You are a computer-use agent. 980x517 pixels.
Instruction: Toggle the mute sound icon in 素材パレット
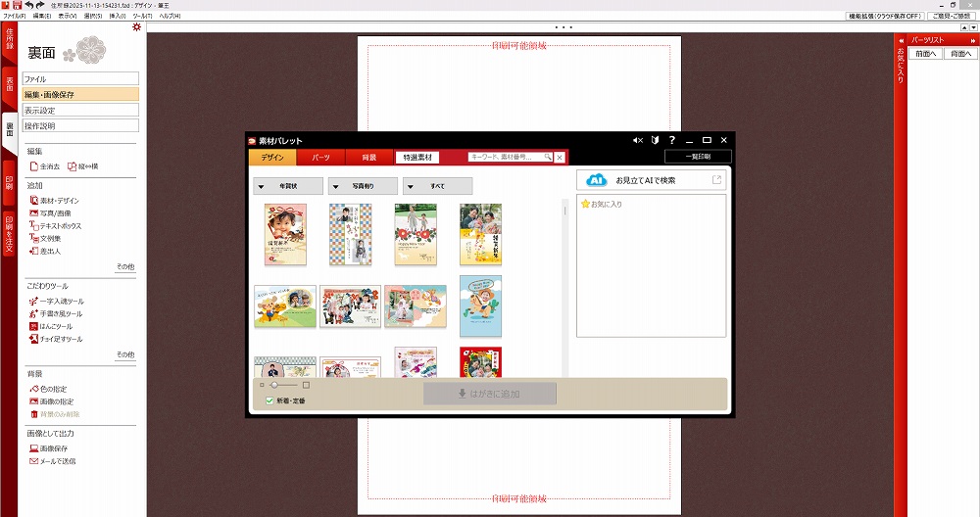pyautogui.click(x=638, y=141)
